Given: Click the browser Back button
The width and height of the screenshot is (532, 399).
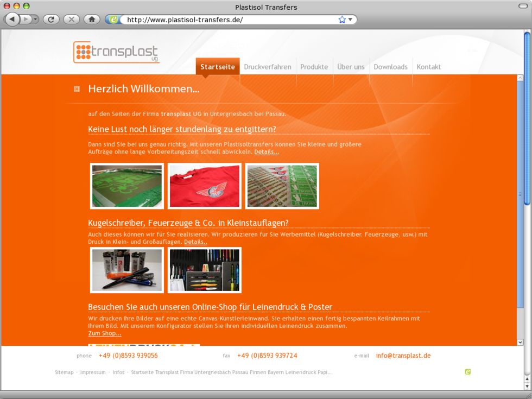Looking at the screenshot, I should coord(12,20).
